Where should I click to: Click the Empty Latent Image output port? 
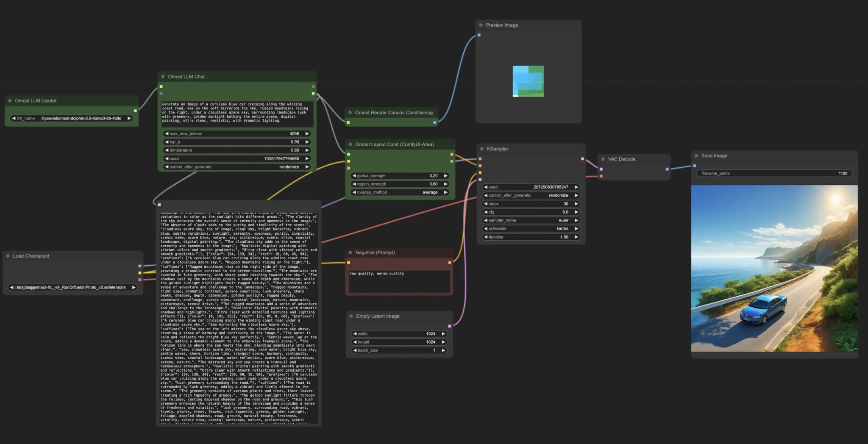click(x=449, y=326)
